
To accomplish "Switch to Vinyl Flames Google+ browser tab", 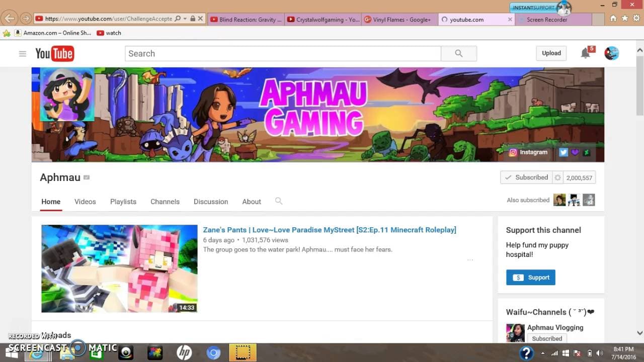I will pos(399,20).
